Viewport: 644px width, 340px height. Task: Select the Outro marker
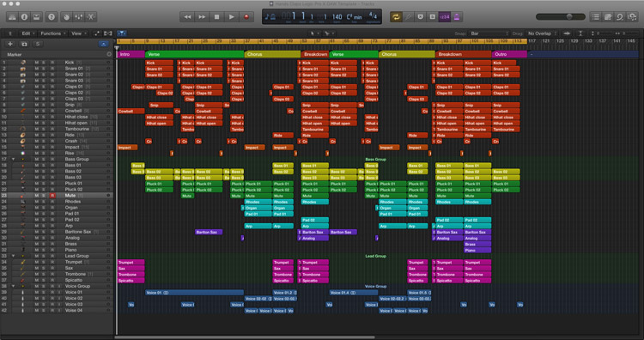[509, 54]
